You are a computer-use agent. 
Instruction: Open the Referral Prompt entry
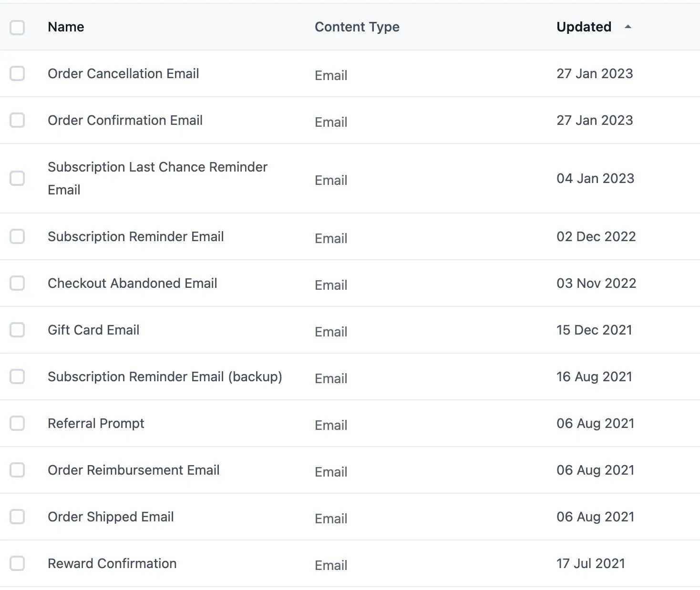coord(96,423)
